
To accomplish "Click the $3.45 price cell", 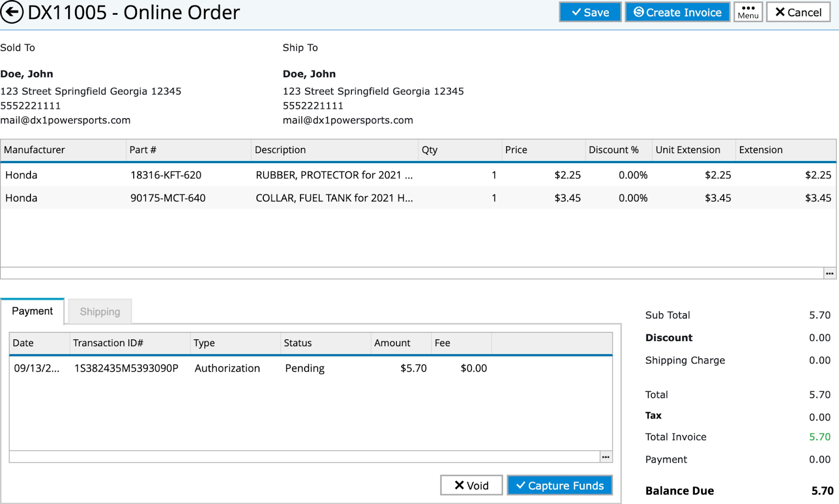I will (567, 198).
